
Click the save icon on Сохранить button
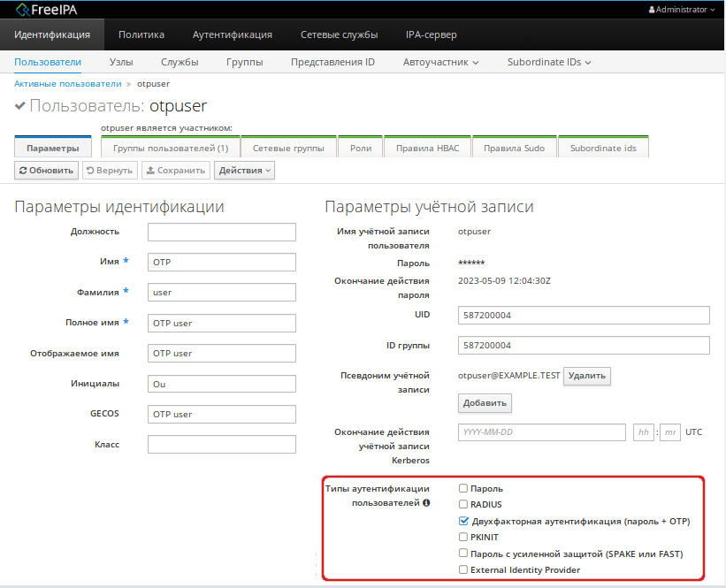[x=151, y=170]
